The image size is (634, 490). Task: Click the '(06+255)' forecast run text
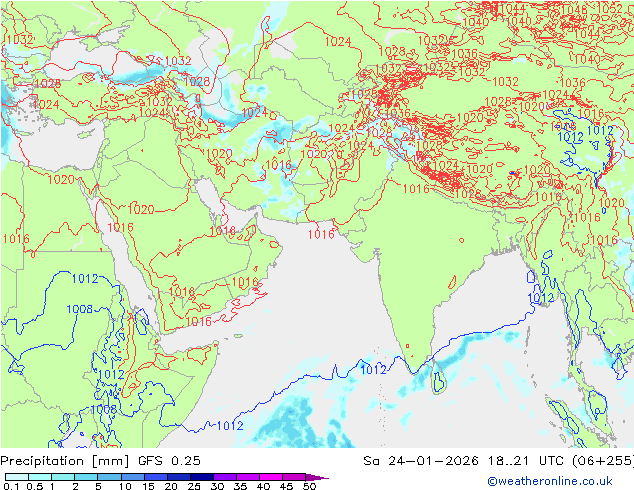[603, 461]
